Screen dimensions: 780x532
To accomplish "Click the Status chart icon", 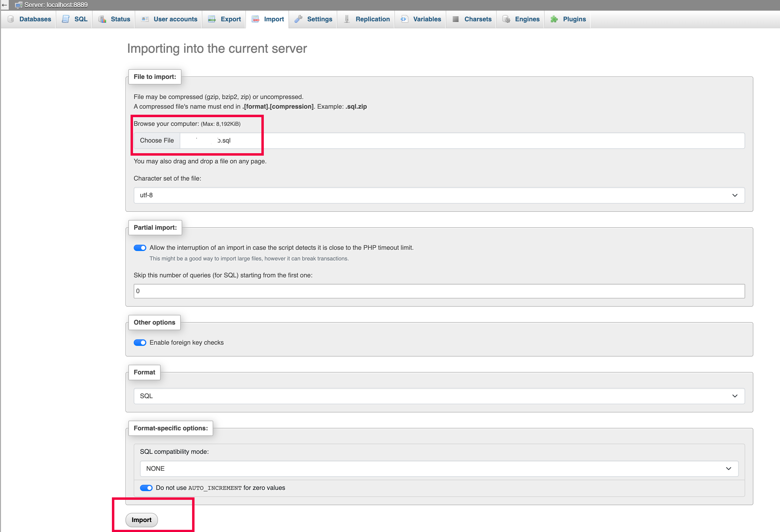I will [x=102, y=19].
